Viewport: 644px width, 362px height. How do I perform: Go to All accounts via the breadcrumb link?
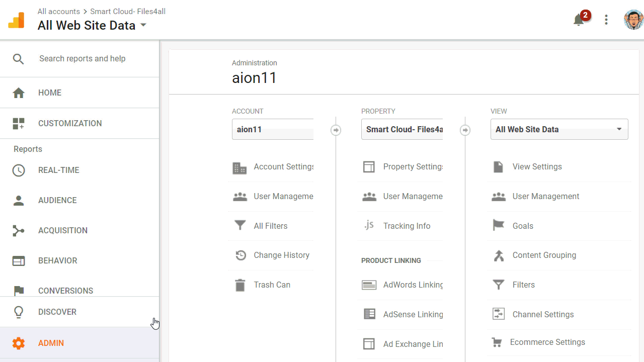(58, 11)
